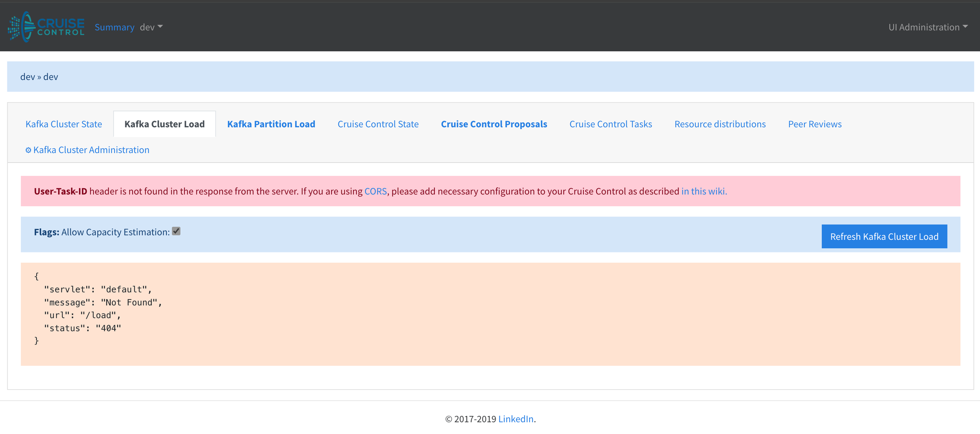Open the Summary link in navbar

point(114,27)
